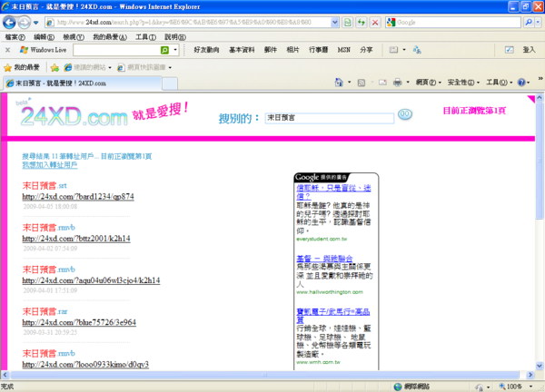Viewport: 545px width, 392px height.
Task: Click the browser Back arrow button
Action: (x=9, y=23)
